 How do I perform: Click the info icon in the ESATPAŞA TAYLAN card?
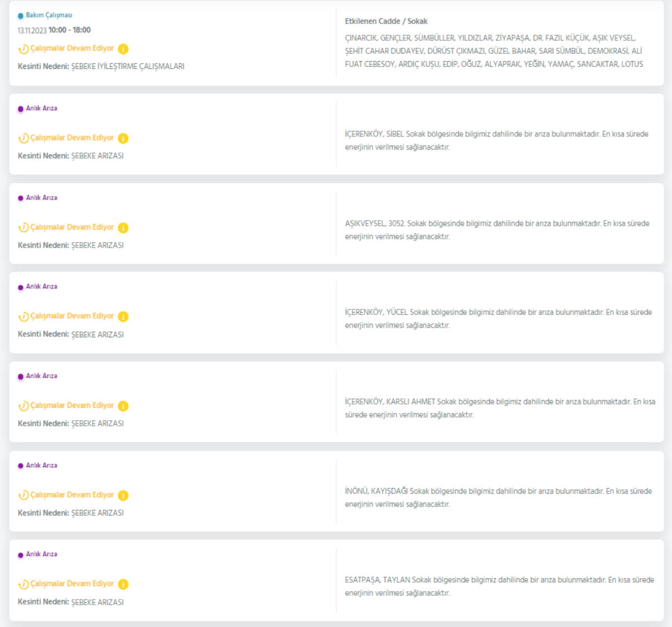[x=123, y=584]
